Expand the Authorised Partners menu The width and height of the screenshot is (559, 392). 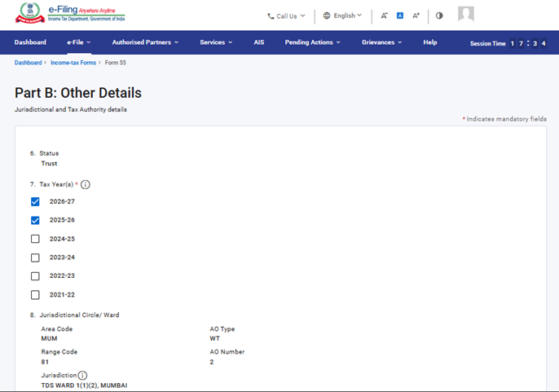coord(145,42)
